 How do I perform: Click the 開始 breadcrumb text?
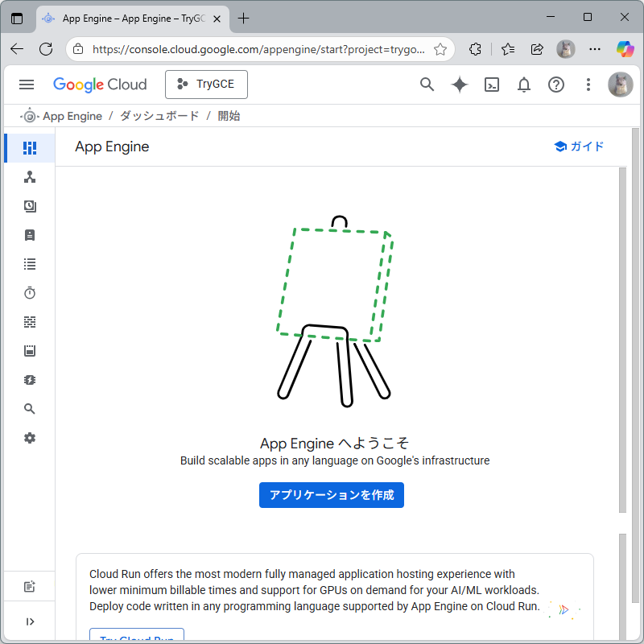pyautogui.click(x=229, y=116)
